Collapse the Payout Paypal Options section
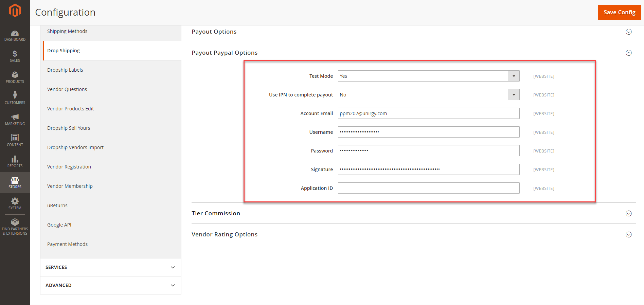The image size is (644, 305). (x=629, y=53)
